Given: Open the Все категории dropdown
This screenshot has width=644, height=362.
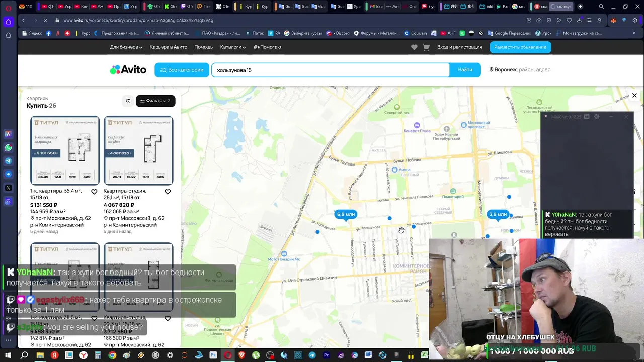Looking at the screenshot, I should pyautogui.click(x=182, y=70).
